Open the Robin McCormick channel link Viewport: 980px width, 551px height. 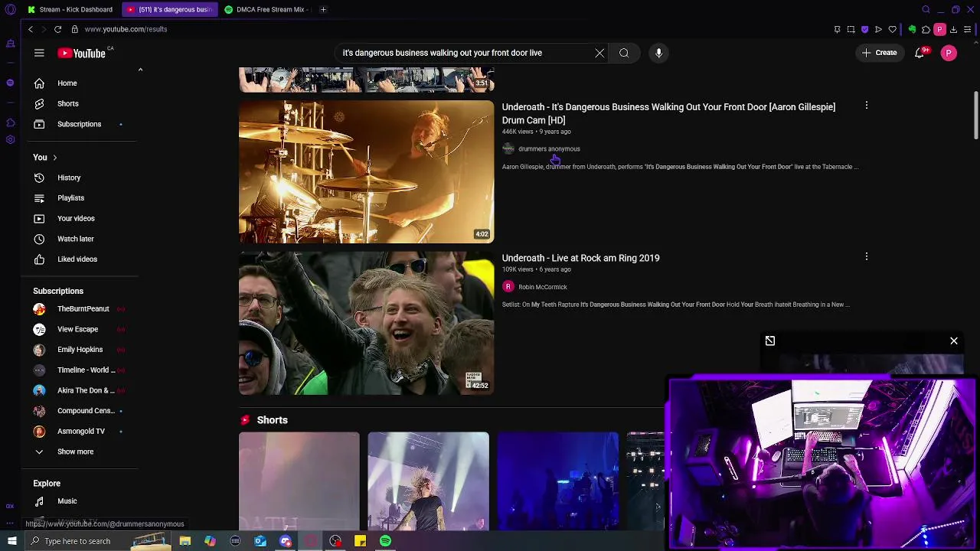pos(543,287)
